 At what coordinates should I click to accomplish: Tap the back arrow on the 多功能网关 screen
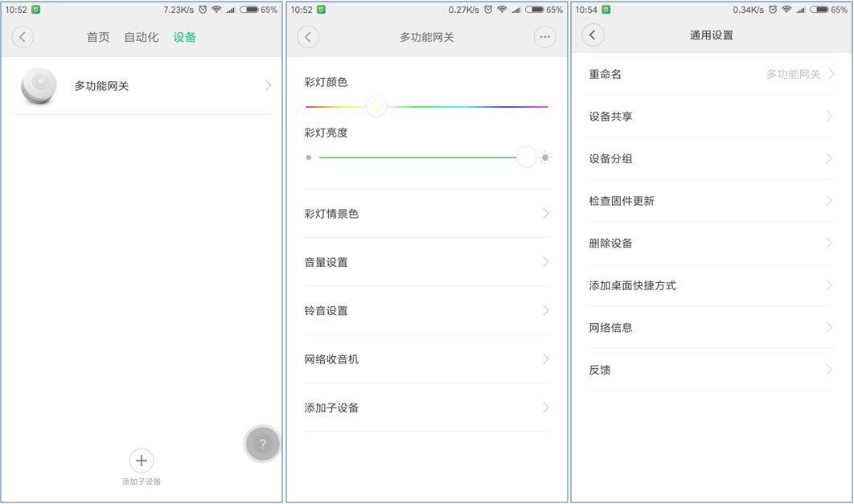pos(307,37)
